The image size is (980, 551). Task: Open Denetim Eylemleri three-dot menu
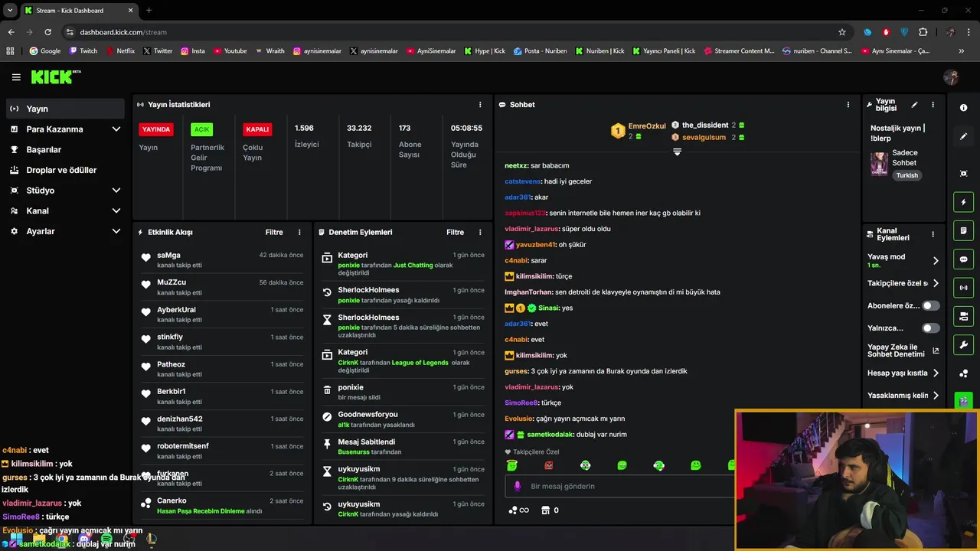[x=480, y=232]
